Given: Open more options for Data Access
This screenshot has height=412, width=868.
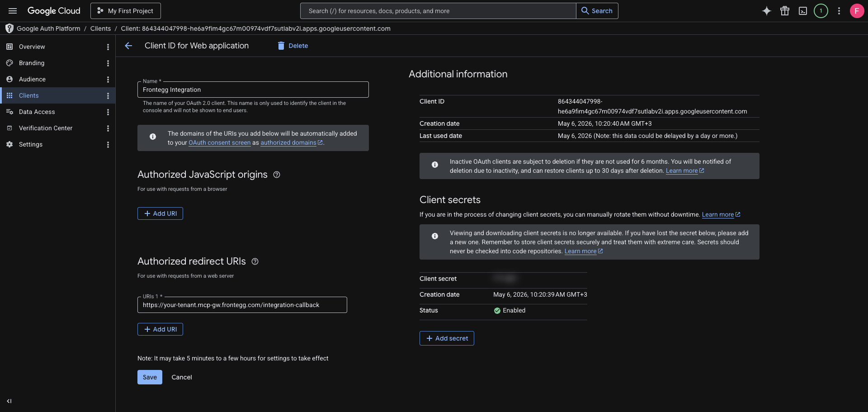Looking at the screenshot, I should coord(108,112).
